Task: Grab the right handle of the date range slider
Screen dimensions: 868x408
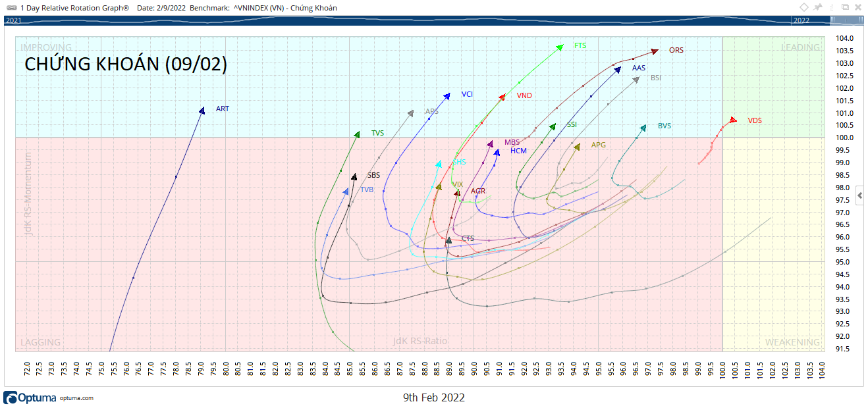Action: tap(859, 20)
